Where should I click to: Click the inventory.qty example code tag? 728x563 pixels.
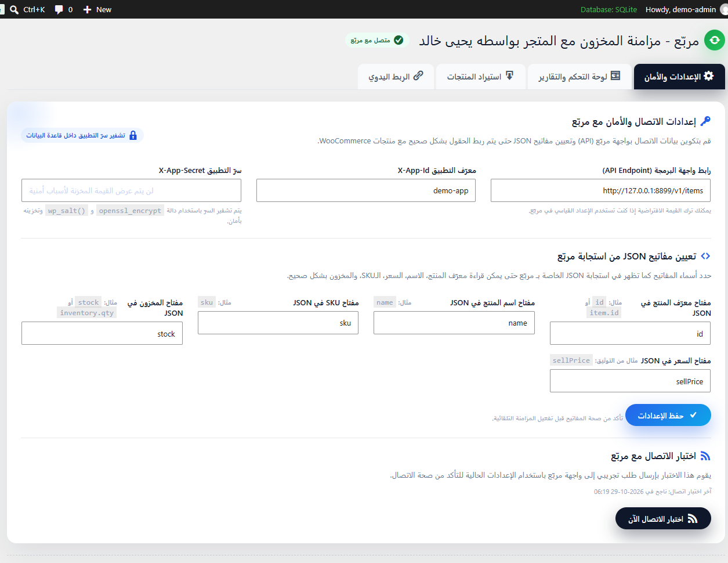[x=87, y=313]
